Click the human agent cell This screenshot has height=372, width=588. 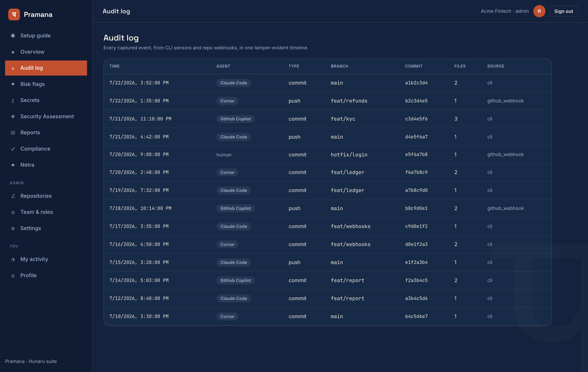tap(224, 155)
